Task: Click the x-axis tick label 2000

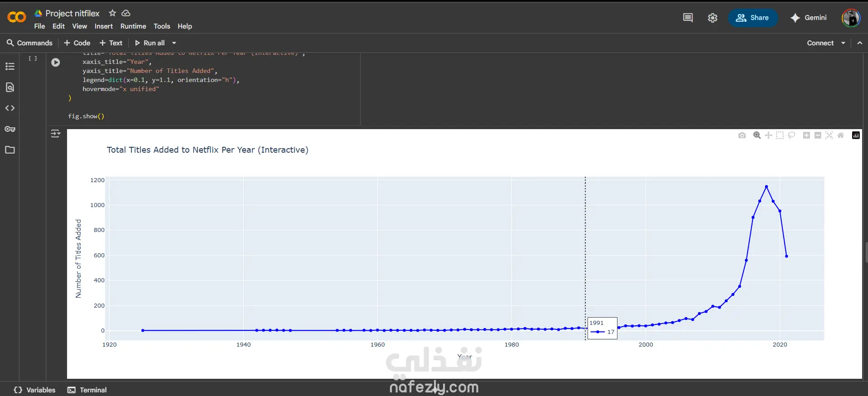Action: (x=646, y=345)
